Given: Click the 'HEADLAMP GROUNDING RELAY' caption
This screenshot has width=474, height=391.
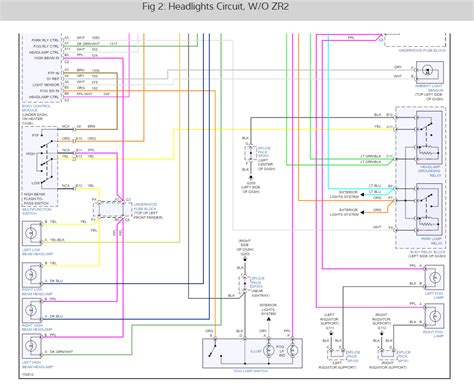Looking at the screenshot, I should 430,171.
